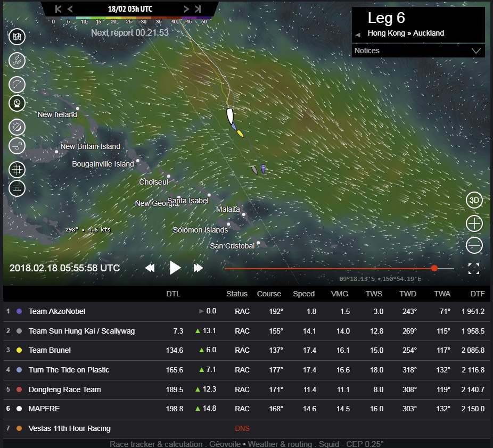Play the race replay
This screenshot has width=493, height=448.
click(x=175, y=268)
